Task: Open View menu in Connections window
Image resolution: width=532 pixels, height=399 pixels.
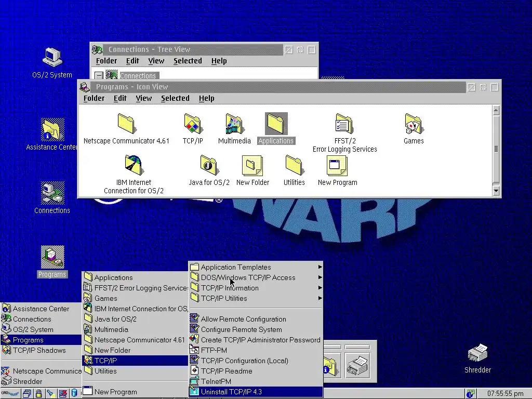Action: pyautogui.click(x=156, y=61)
